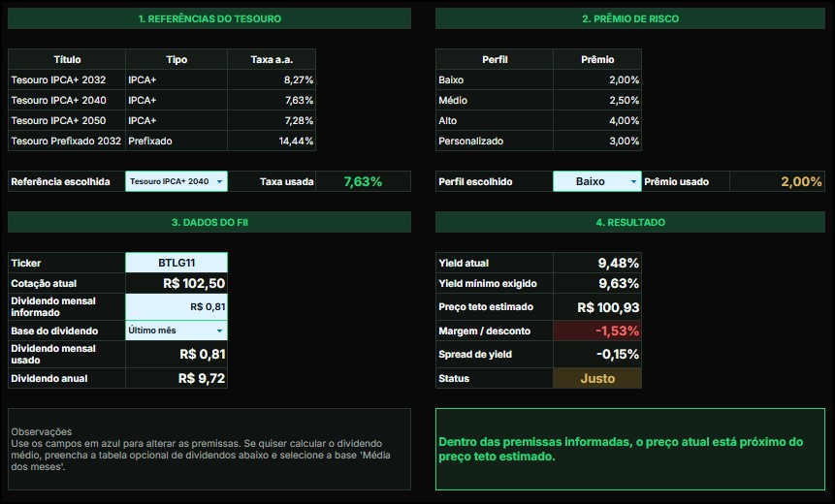Select the 'Personalizado' profile cell
The height and width of the screenshot is (504, 835).
(495, 142)
